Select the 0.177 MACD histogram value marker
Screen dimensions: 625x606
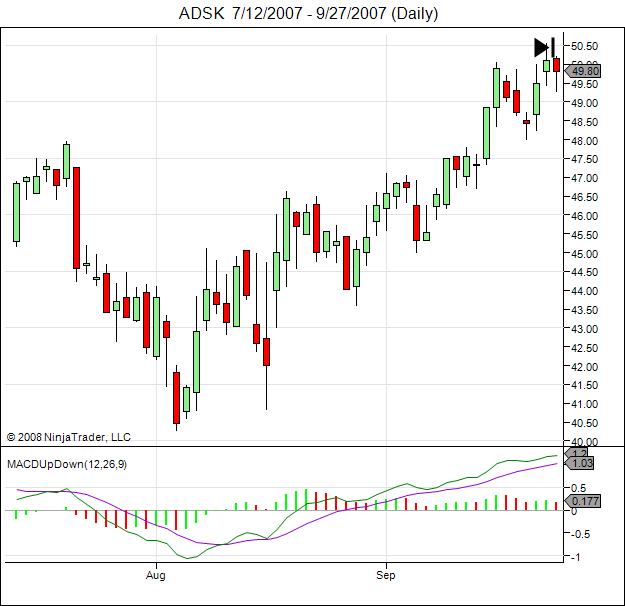[583, 501]
